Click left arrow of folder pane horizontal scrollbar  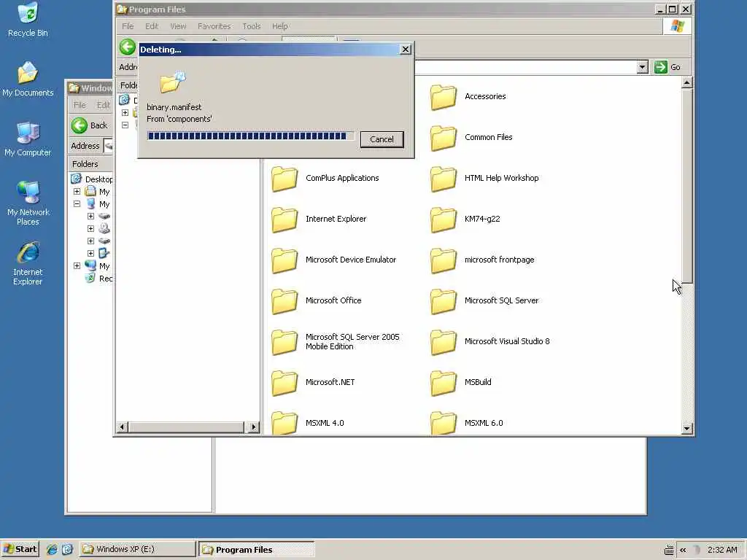(x=123, y=427)
